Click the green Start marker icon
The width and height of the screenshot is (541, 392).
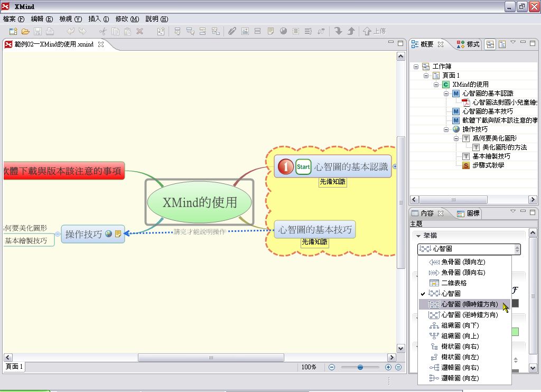(x=303, y=166)
